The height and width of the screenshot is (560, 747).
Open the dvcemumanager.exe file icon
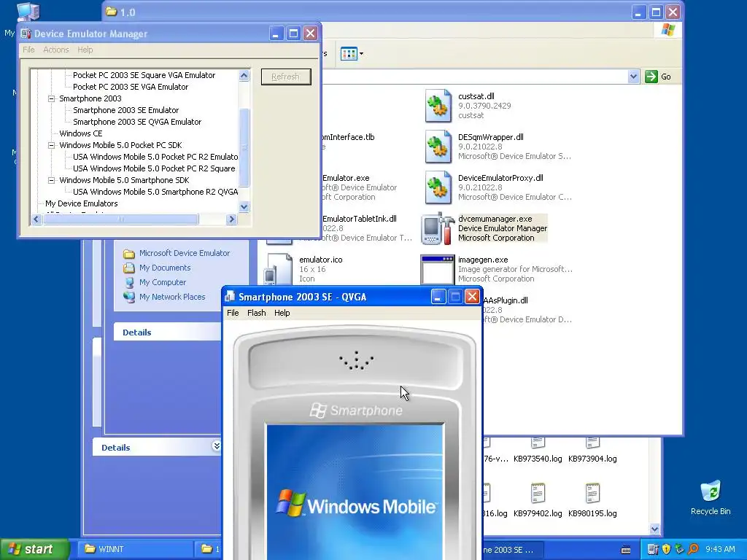pyautogui.click(x=438, y=228)
